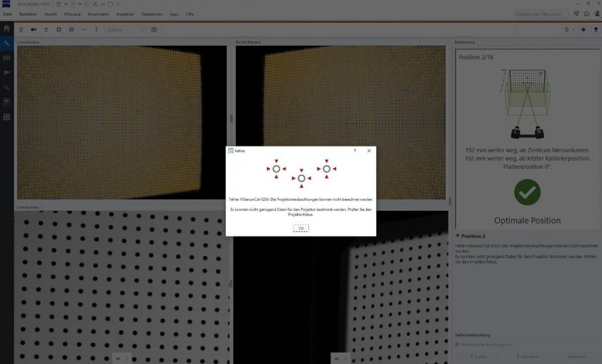Click the Abbrechen button

coord(576,357)
